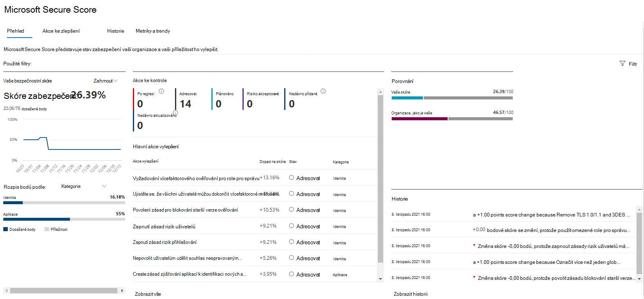The image size is (644, 299).
Task: Collapse the score panel with Zahrnout chevron
Action: pos(115,81)
